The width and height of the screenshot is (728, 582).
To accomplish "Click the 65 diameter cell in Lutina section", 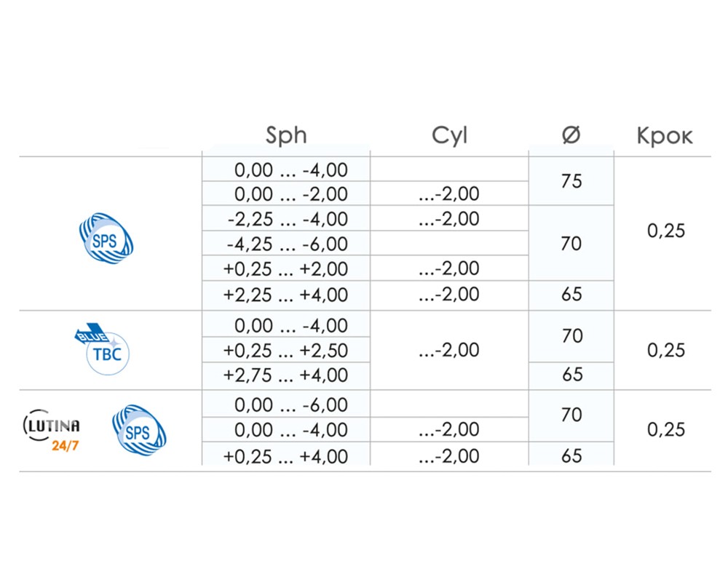I will pyautogui.click(x=571, y=455).
